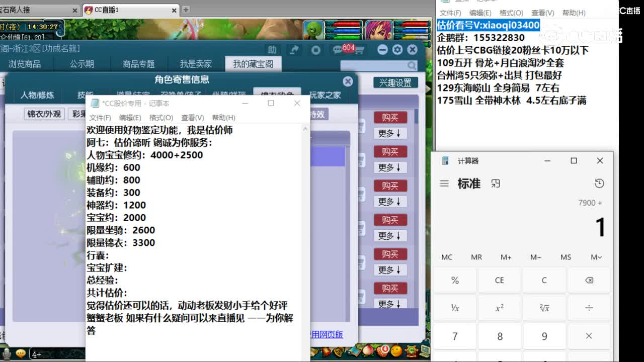Click the calculator M+ memory add button
The height and width of the screenshot is (362, 644).
[x=506, y=257]
